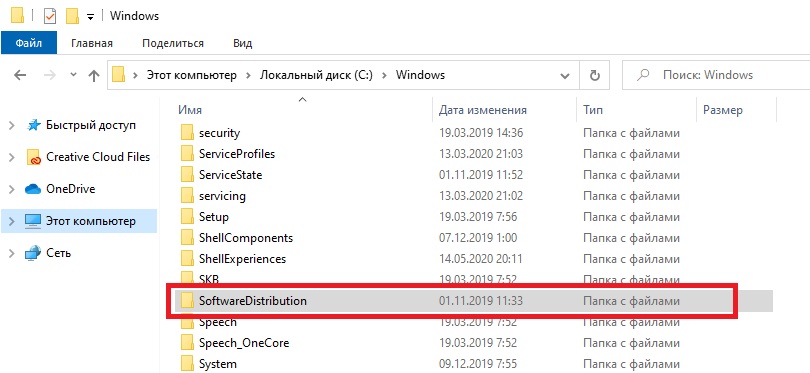Click Локальный диск (C:) breadcrumb
This screenshot has width=810, height=373.
tap(316, 75)
